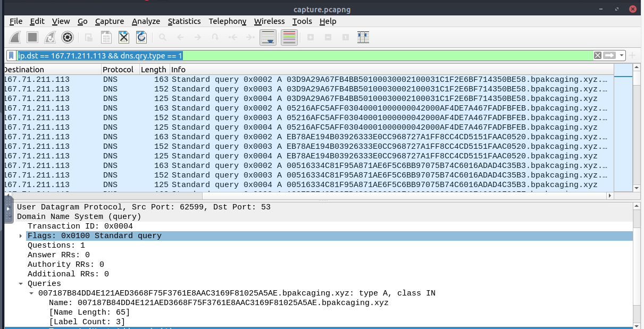Click the display filter bookmark icon
The width and height of the screenshot is (644, 329).
(11, 56)
